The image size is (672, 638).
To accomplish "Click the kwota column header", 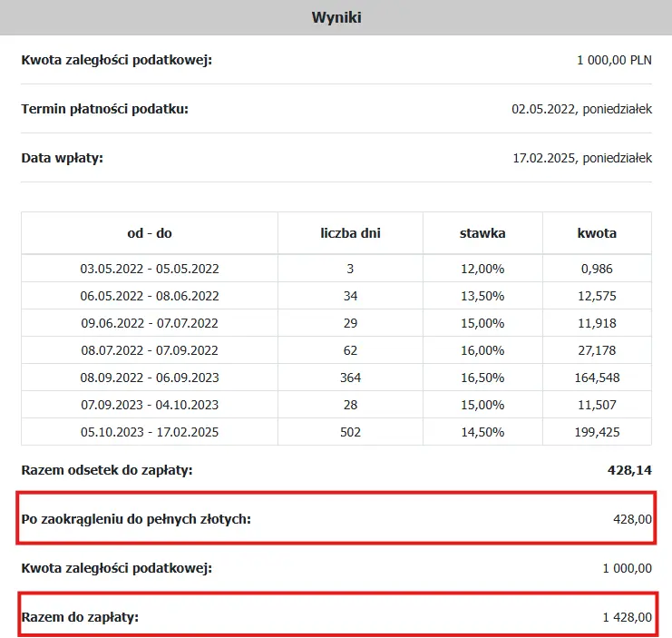I will point(597,233).
